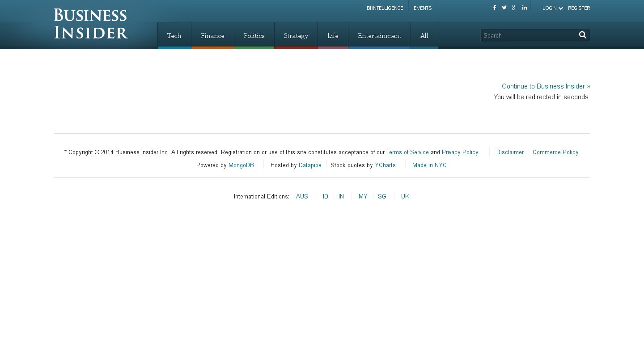644x350 pixels.
Task: Click the Business Insider logo
Action: coord(91,24)
